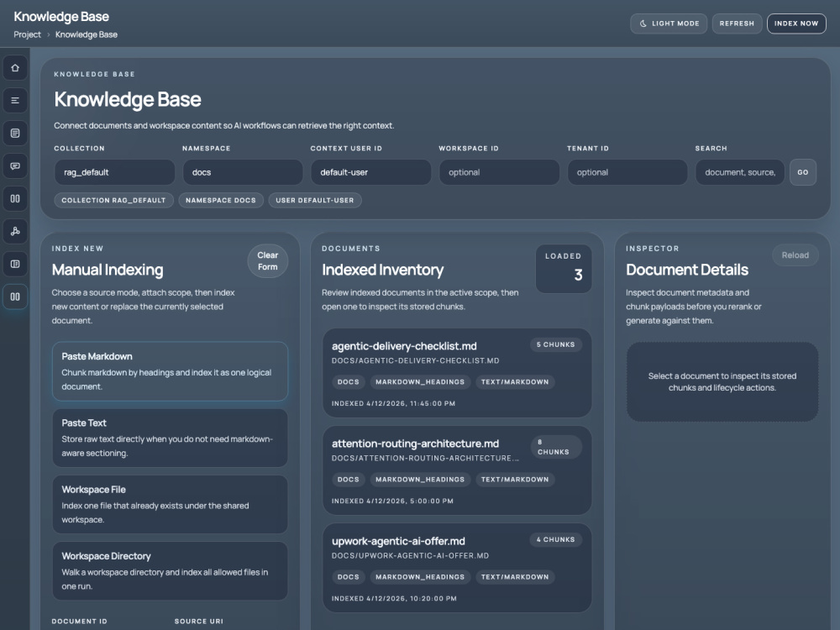
Task: Open agentic-delivery-checklist.md document card
Action: pos(457,373)
